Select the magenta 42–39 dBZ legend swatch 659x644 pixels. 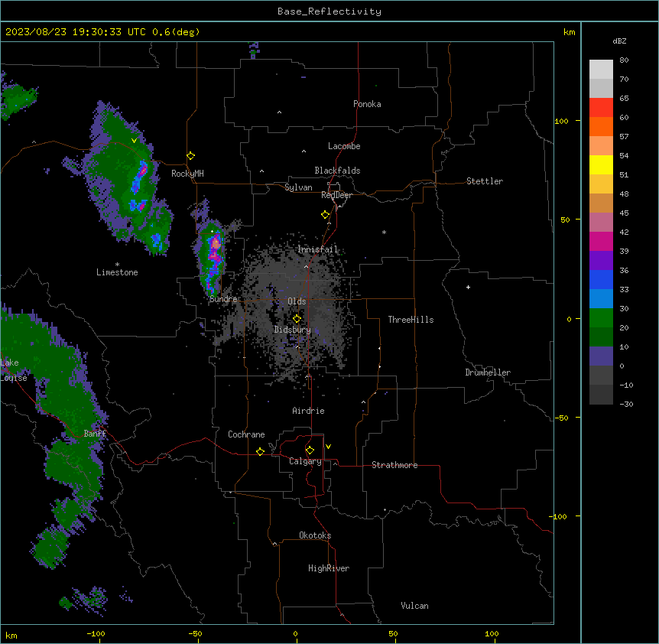pyautogui.click(x=601, y=241)
